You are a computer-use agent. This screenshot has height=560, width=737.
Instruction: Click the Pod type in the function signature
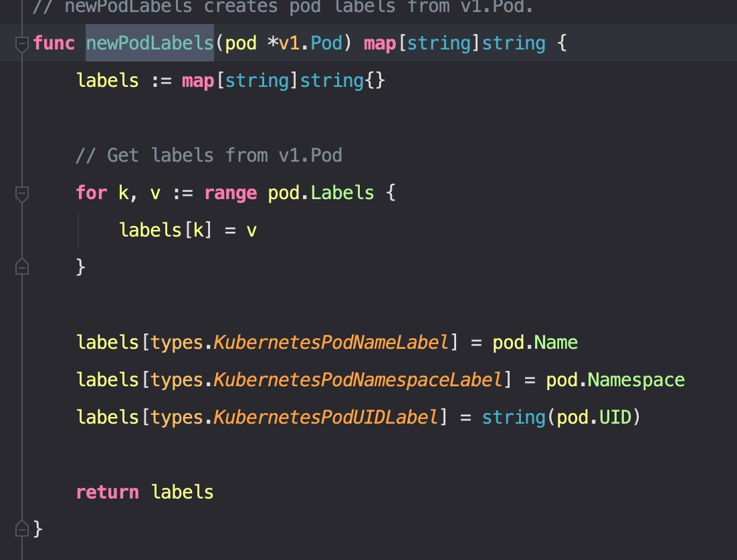pyautogui.click(x=326, y=43)
